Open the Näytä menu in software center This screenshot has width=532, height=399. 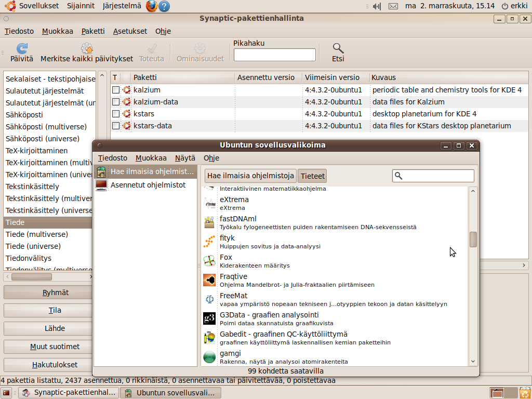click(185, 158)
